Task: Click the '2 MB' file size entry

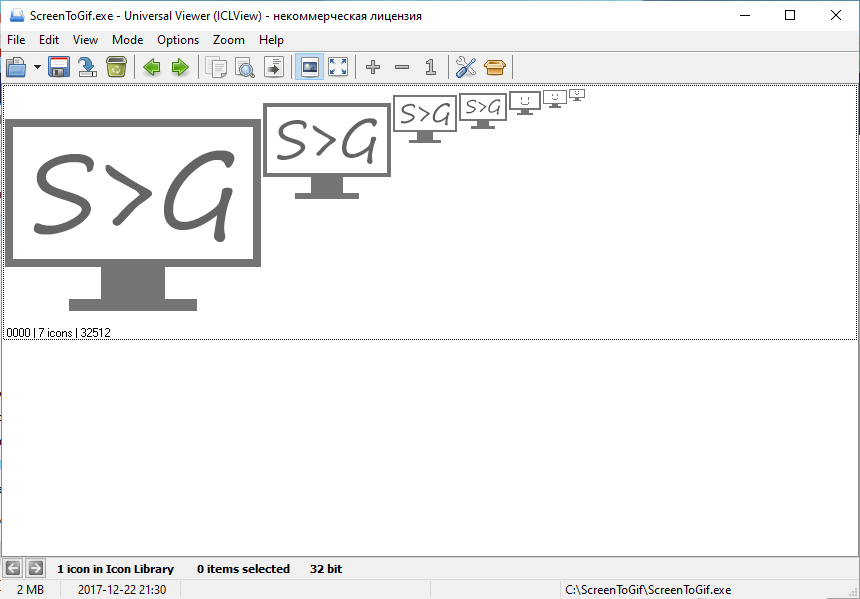Action: [x=30, y=590]
